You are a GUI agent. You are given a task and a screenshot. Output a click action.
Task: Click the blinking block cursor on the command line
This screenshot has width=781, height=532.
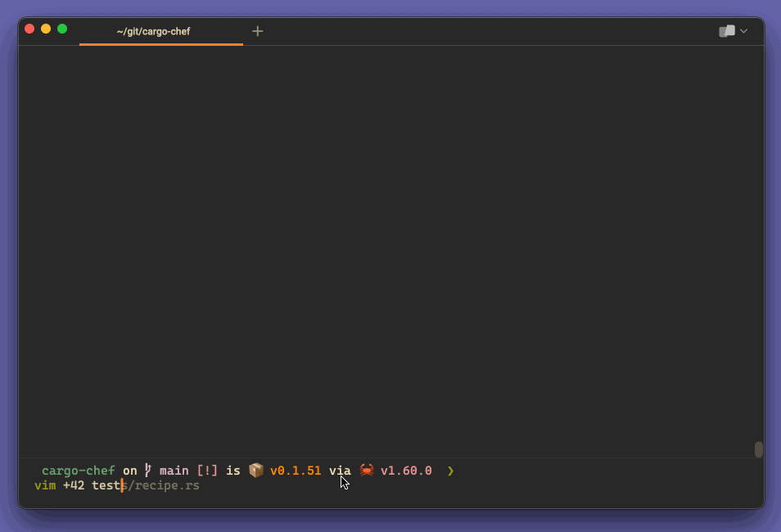(123, 485)
